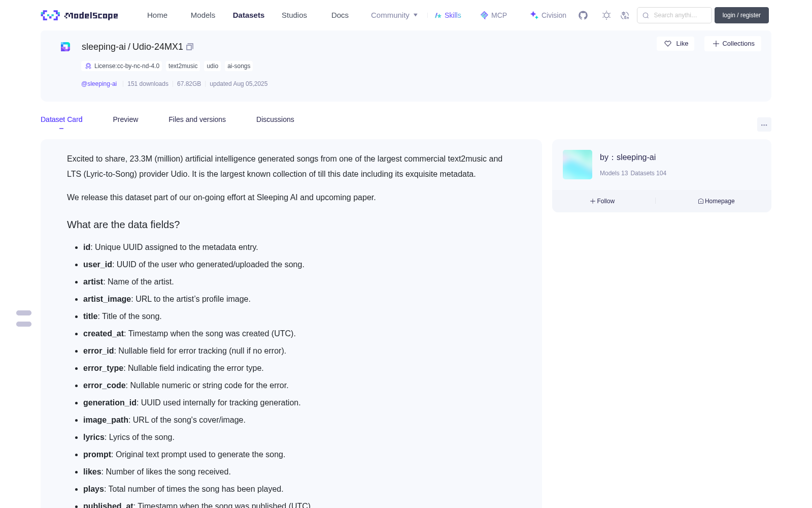Click the 'plays' field entry

coord(183,489)
